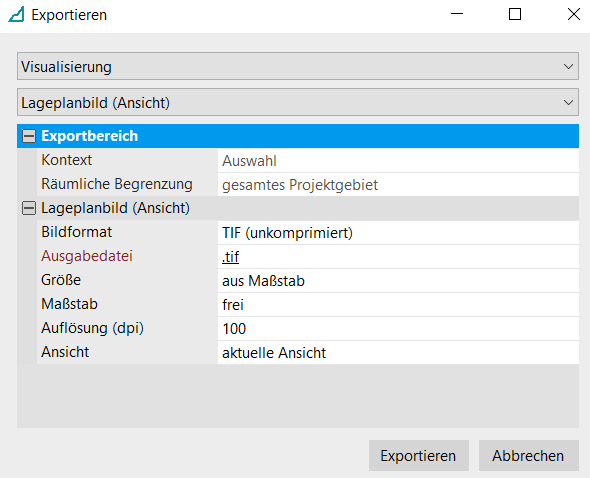Click the Auflösung (dpi) value 100
The width and height of the screenshot is (590, 478).
(398, 329)
